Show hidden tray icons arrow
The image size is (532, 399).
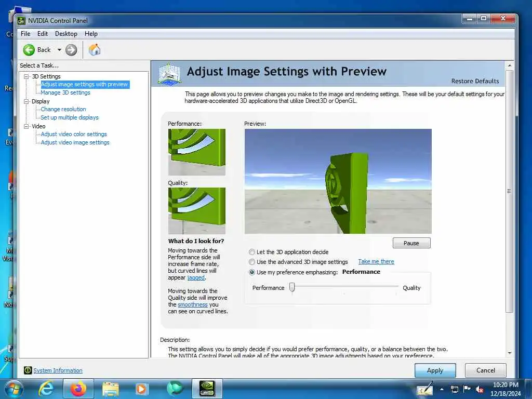coord(442,389)
